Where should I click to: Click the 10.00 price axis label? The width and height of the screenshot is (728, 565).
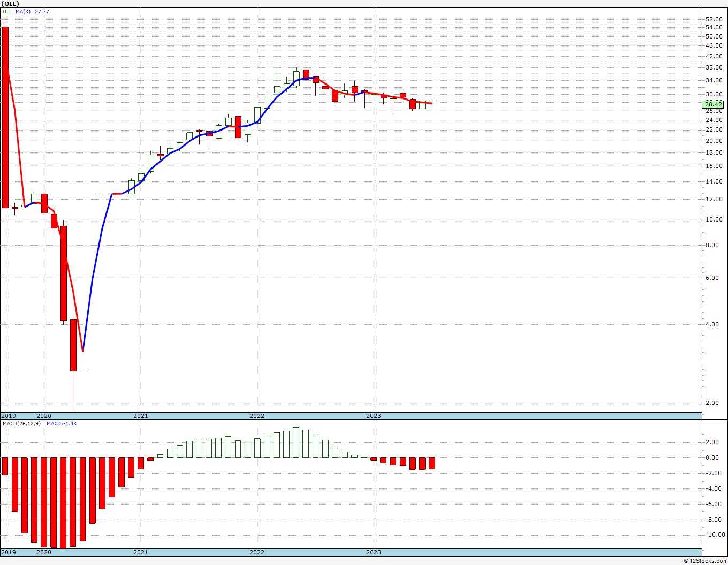pos(714,219)
